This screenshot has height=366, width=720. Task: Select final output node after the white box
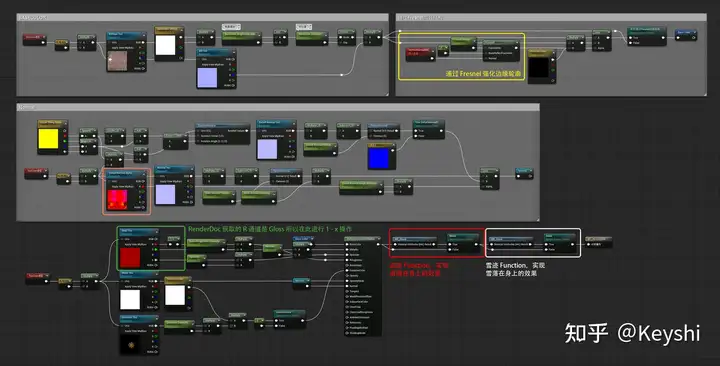click(x=598, y=242)
